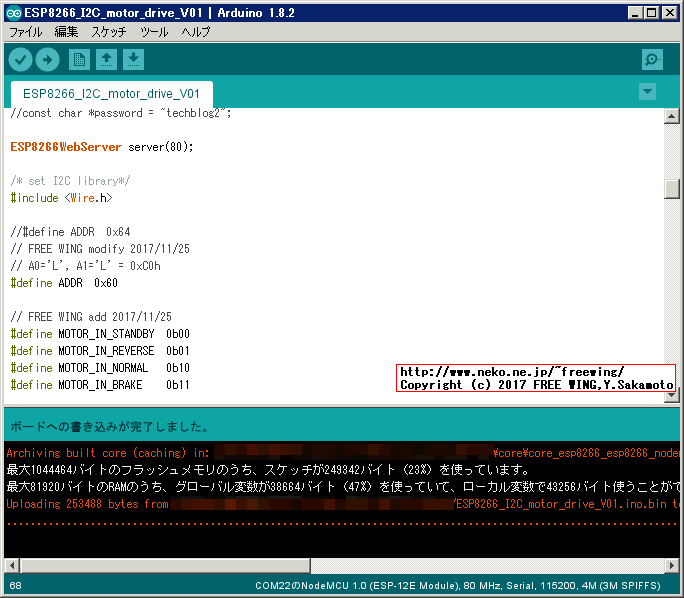Open the Serial Monitor magnifier icon

tap(652, 59)
